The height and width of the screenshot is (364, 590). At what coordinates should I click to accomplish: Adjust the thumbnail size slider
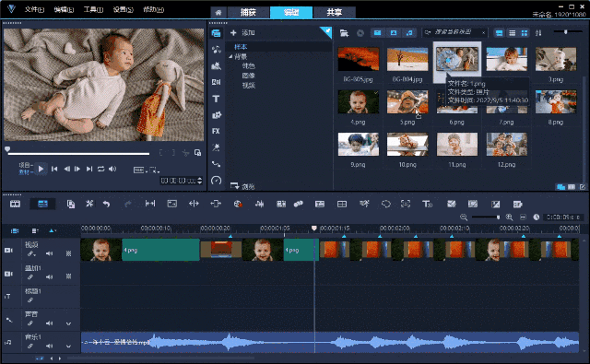coord(565,32)
